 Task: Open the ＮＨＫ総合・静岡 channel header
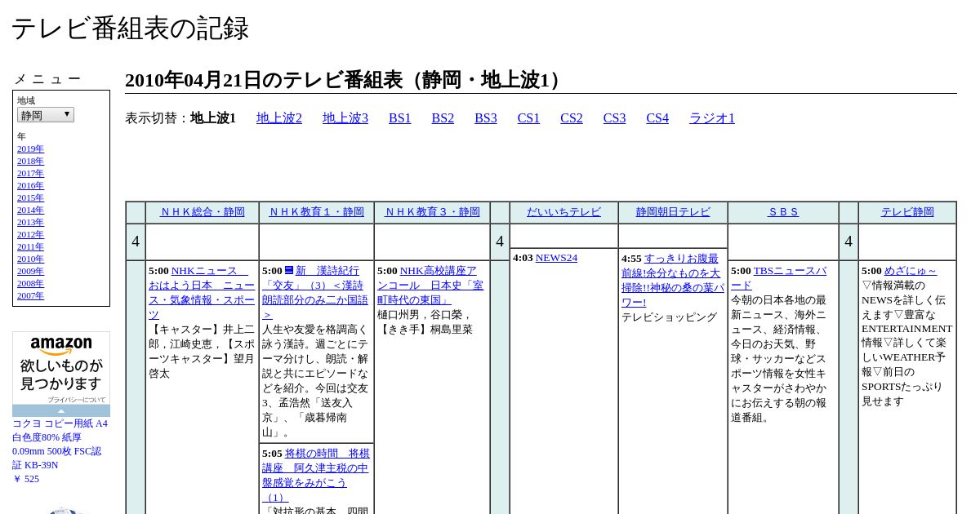(203, 212)
